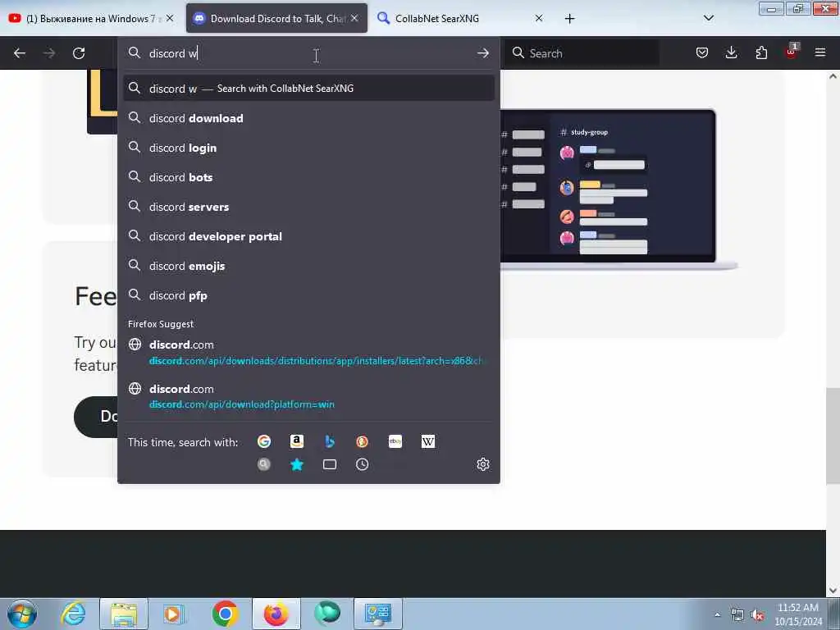Switch to CollabNet SearXNG tab

click(x=460, y=18)
